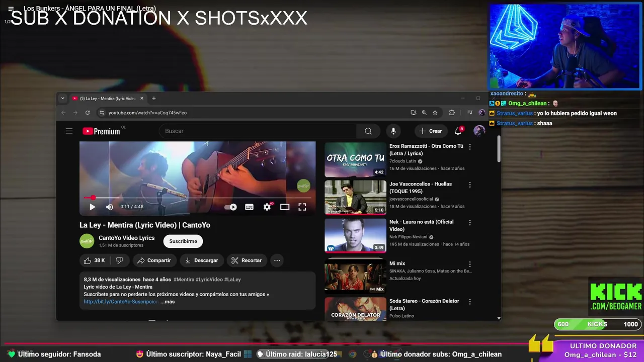Click the search magnifier button
The height and width of the screenshot is (362, 644).
(x=368, y=131)
